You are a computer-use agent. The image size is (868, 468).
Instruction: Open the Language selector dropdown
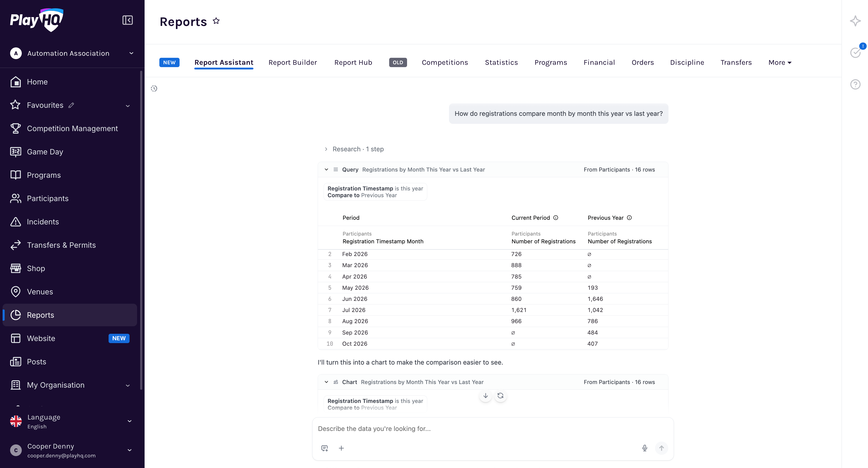71,421
